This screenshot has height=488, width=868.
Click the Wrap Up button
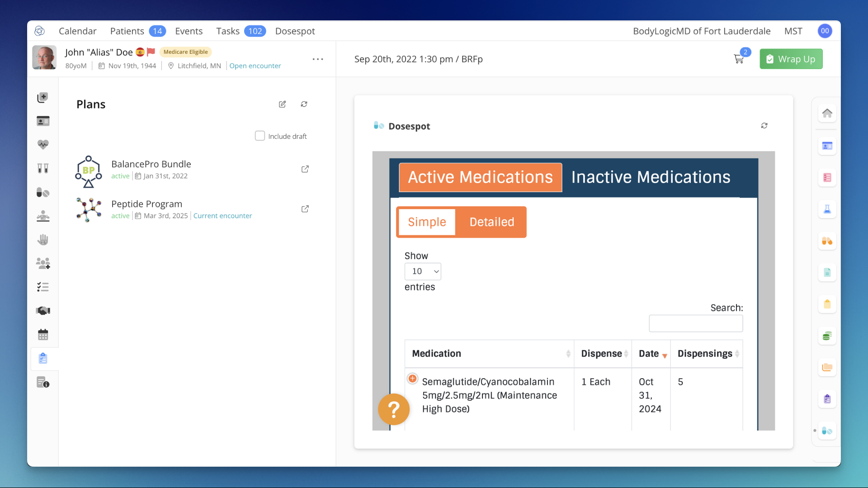tap(791, 59)
